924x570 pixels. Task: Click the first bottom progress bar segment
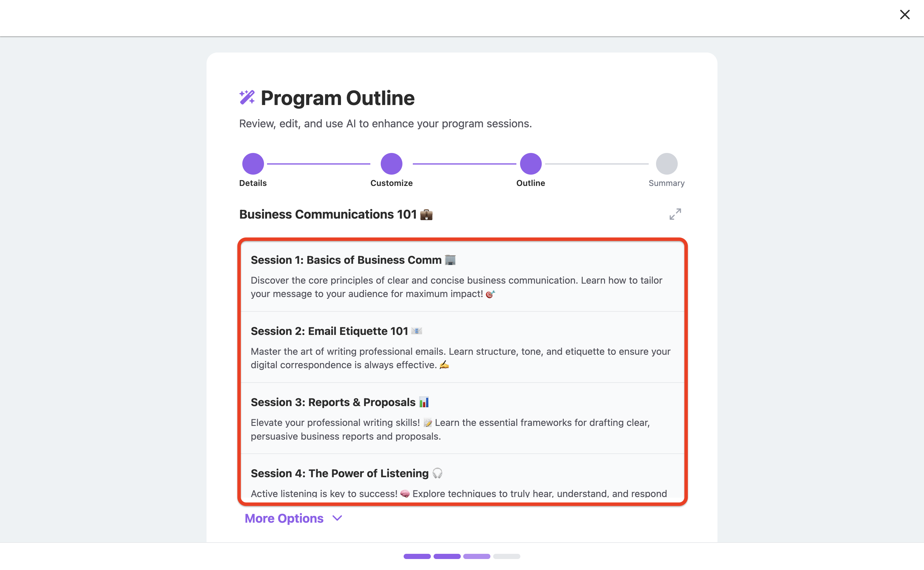pyautogui.click(x=417, y=556)
